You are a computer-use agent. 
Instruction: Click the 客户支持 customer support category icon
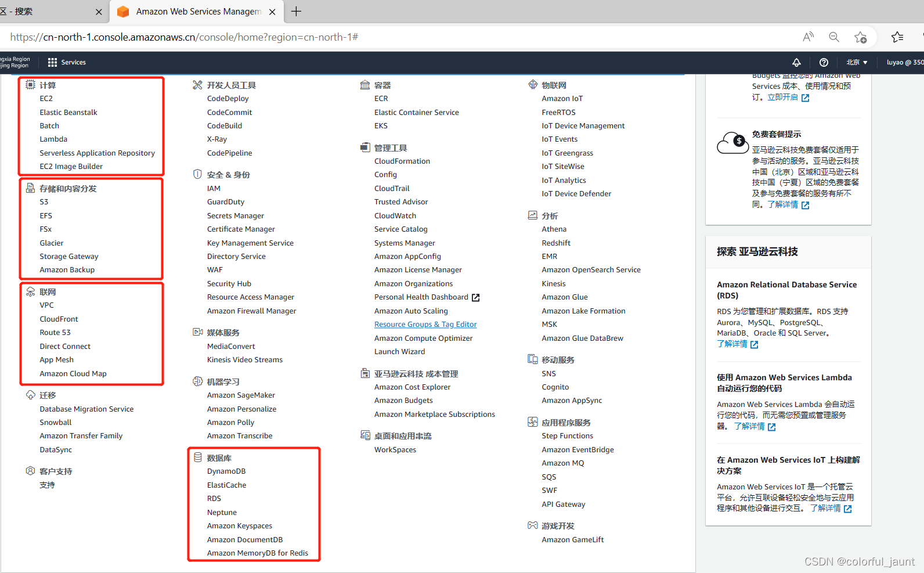point(30,471)
